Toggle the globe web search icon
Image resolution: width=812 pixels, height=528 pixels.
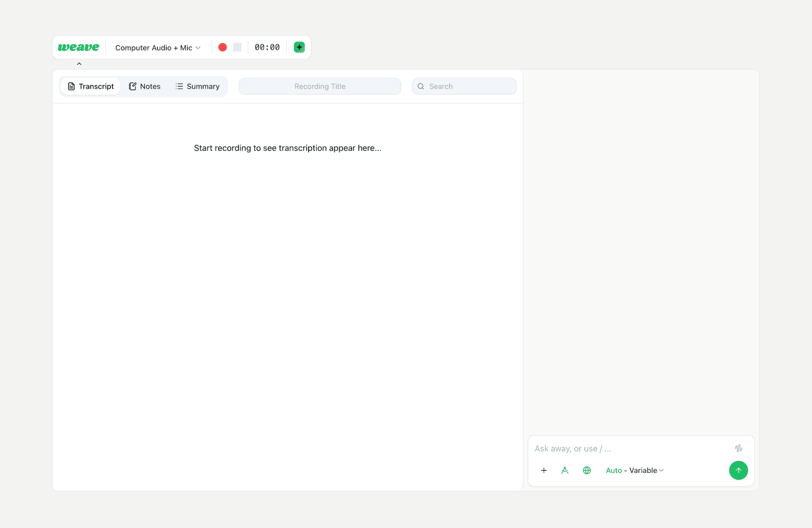pos(587,470)
